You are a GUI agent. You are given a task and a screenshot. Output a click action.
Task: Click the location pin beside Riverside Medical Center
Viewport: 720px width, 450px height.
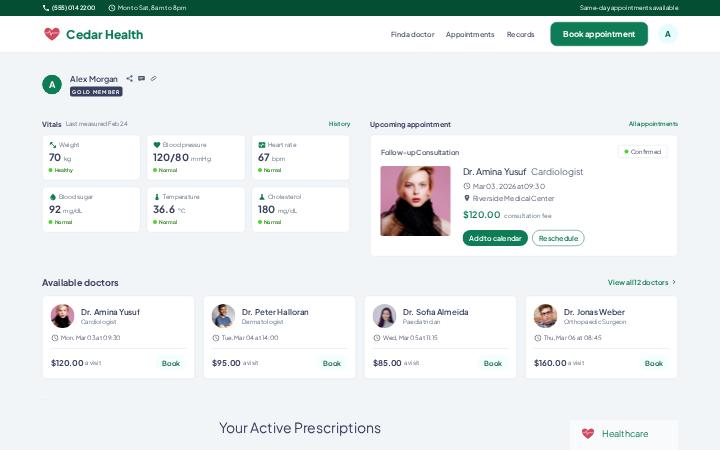467,198
